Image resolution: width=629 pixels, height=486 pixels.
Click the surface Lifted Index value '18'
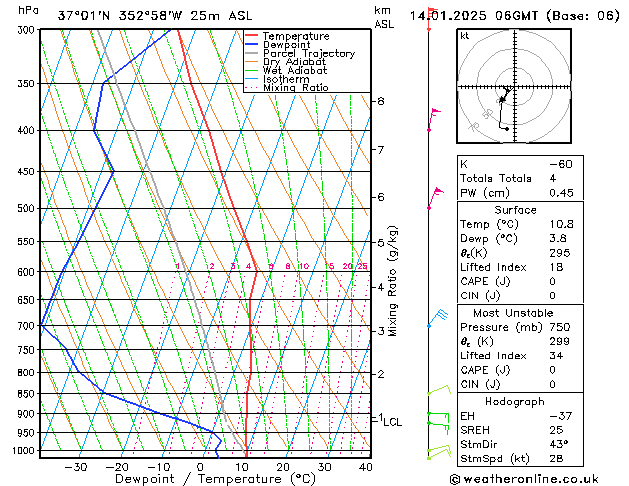click(556, 267)
